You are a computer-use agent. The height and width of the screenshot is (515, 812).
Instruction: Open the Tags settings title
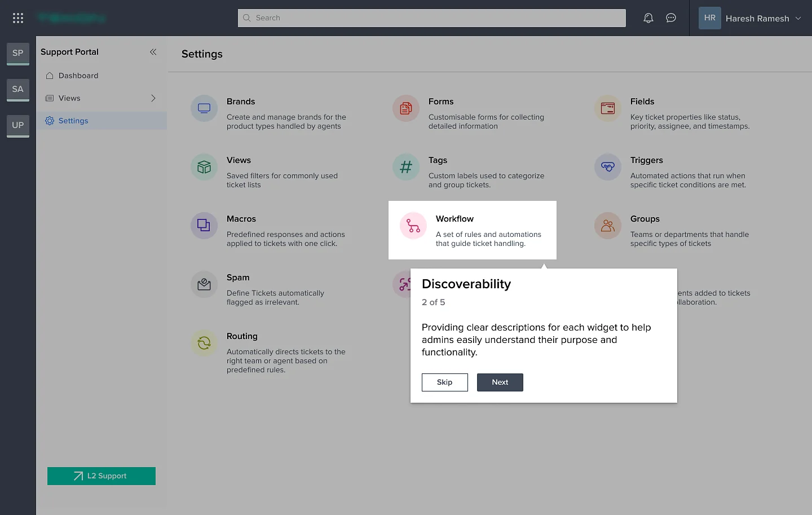[438, 160]
